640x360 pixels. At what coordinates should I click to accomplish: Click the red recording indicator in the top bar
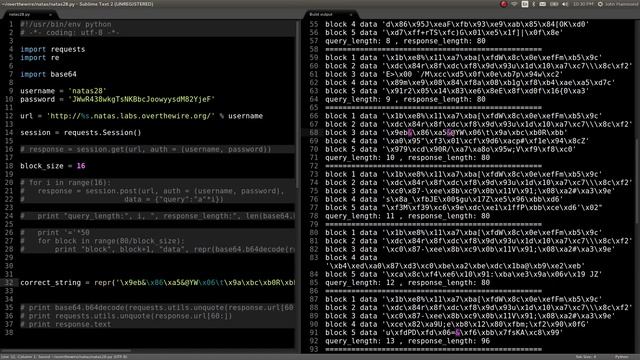pyautogui.click(x=504, y=4)
